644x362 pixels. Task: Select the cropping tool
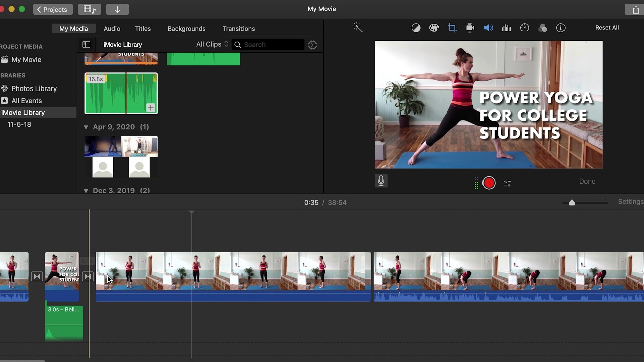click(x=452, y=28)
